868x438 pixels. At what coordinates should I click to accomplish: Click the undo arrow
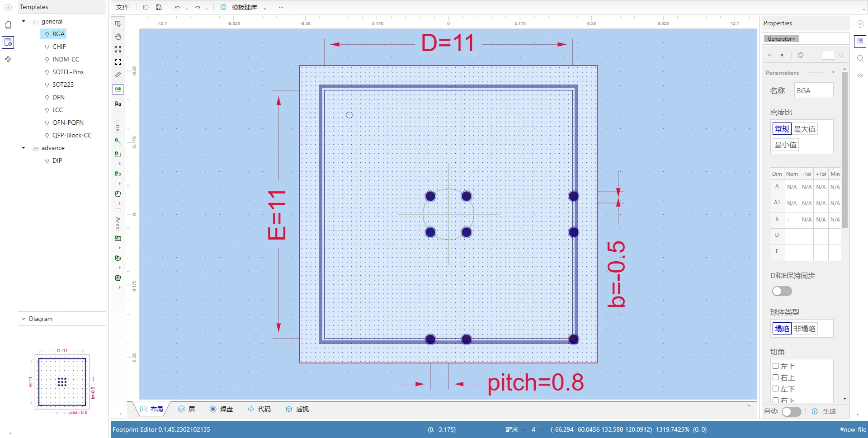177,7
